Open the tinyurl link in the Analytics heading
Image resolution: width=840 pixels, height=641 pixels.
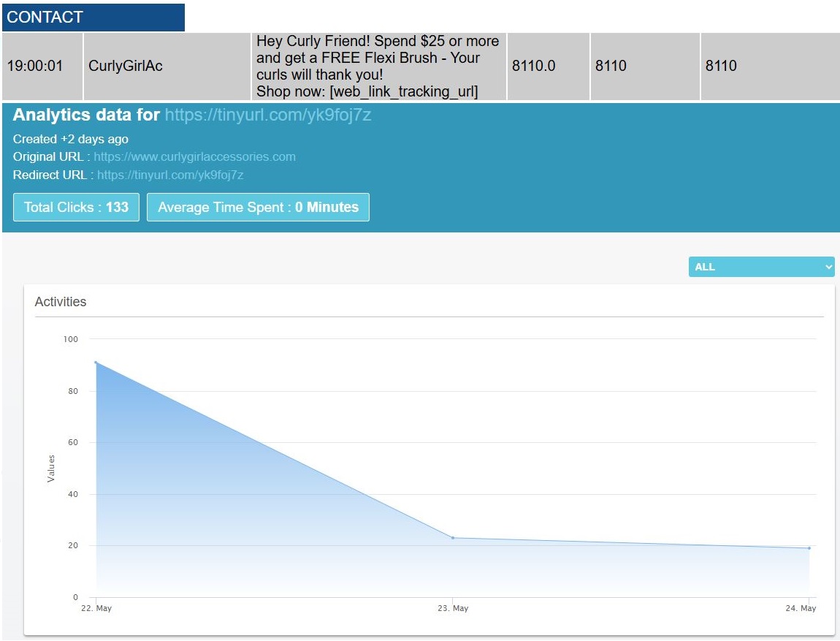pyautogui.click(x=268, y=115)
